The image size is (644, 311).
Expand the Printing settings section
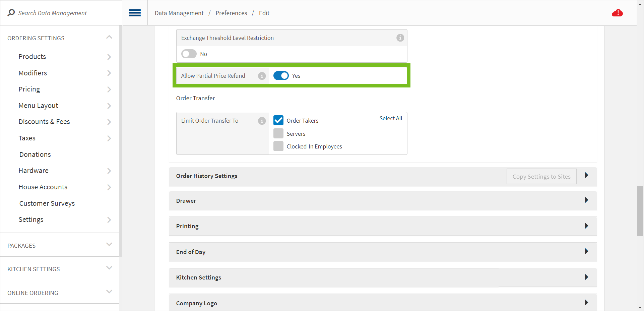click(586, 226)
